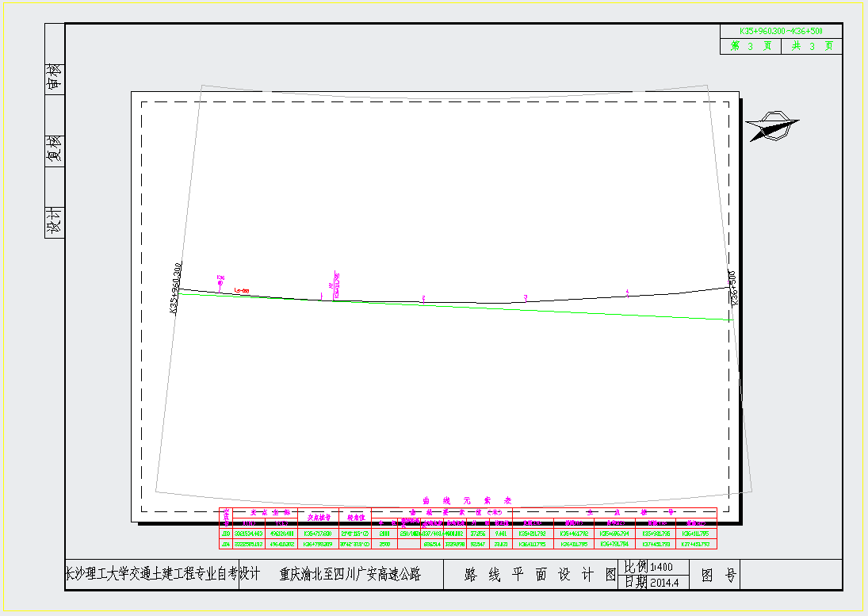Select the magenta vertical station marker on curve
Screen dimensions: 868x616
(336, 285)
